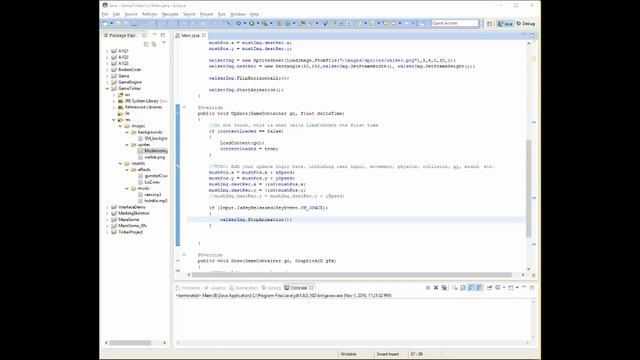The height and width of the screenshot is (360, 640).
Task: Collapse the sounds folder
Action: pyautogui.click(x=120, y=164)
